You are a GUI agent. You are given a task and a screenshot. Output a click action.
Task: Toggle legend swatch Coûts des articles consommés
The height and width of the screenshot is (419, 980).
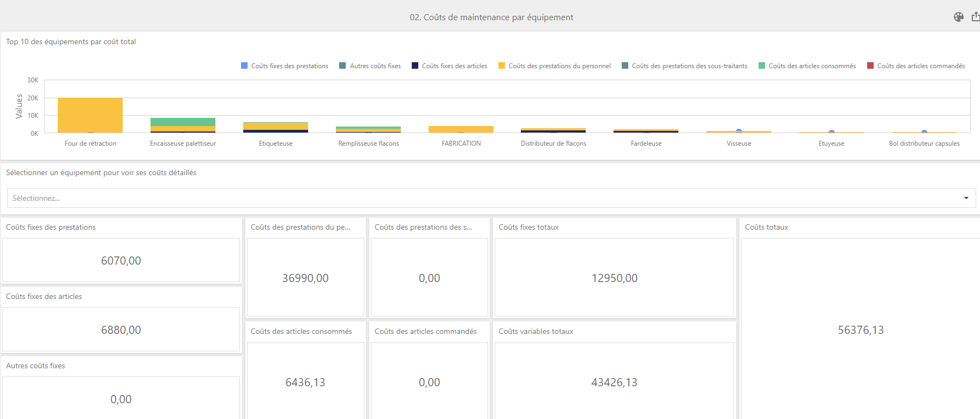tap(762, 65)
